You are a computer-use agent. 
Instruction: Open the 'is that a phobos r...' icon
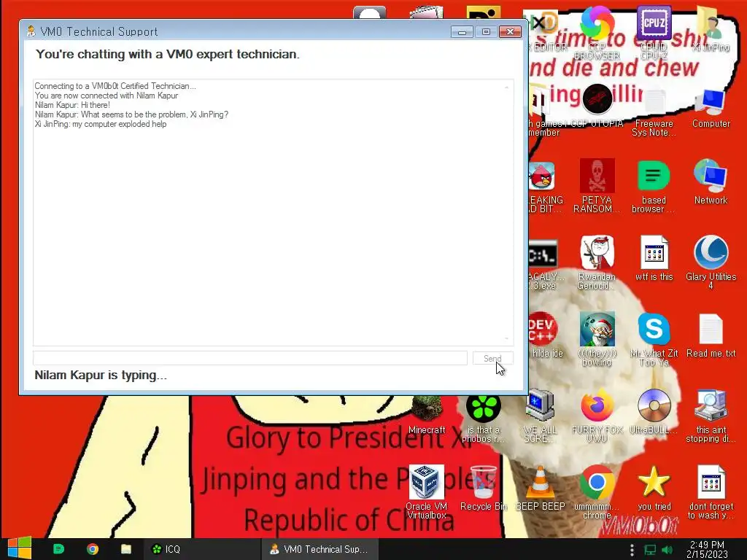pyautogui.click(x=483, y=419)
